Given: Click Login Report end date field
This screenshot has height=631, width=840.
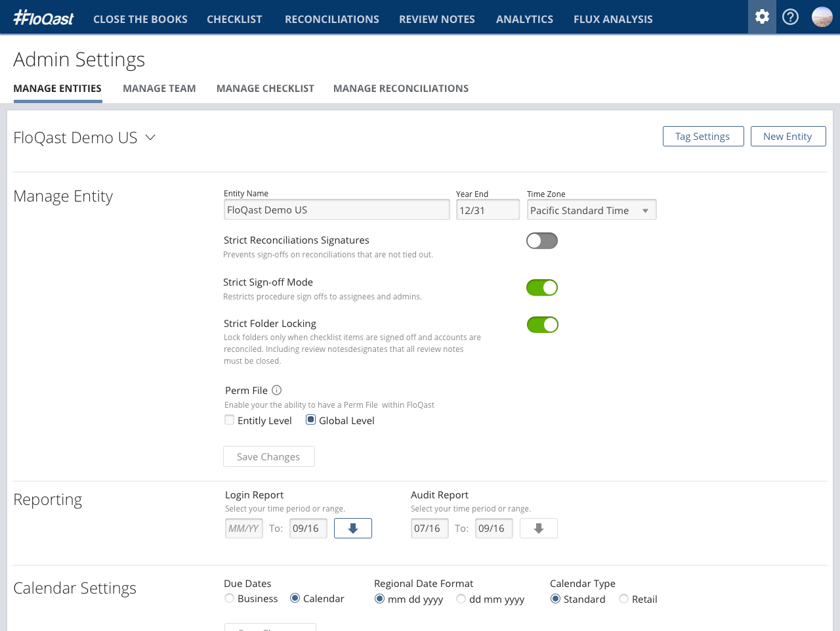Looking at the screenshot, I should point(308,529).
